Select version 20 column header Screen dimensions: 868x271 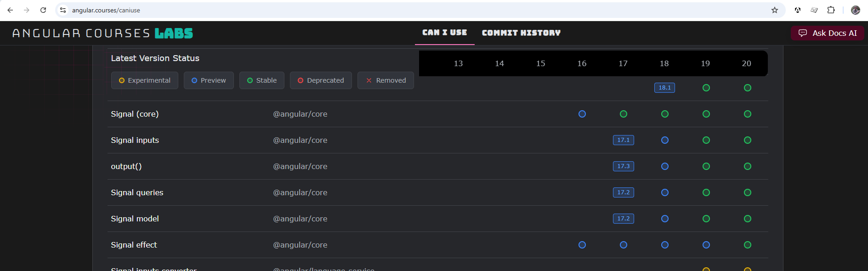747,63
